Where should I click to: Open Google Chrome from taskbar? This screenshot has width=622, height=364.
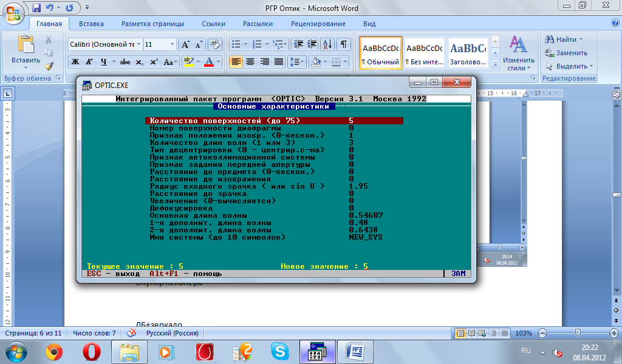[x=54, y=352]
